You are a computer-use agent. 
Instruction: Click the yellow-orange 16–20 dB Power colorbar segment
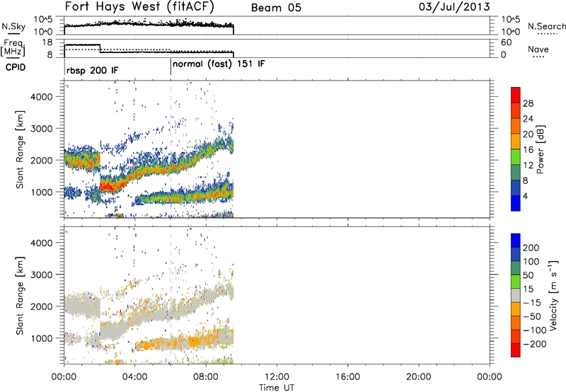(x=516, y=142)
